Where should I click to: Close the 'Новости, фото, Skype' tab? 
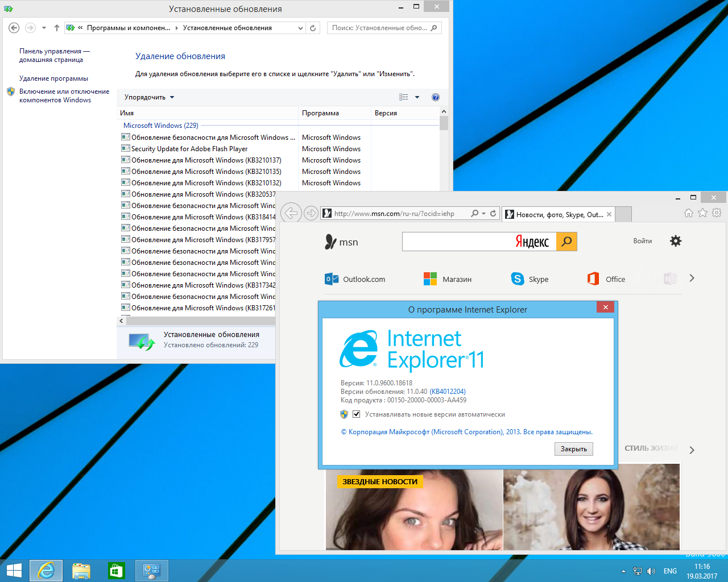(609, 214)
